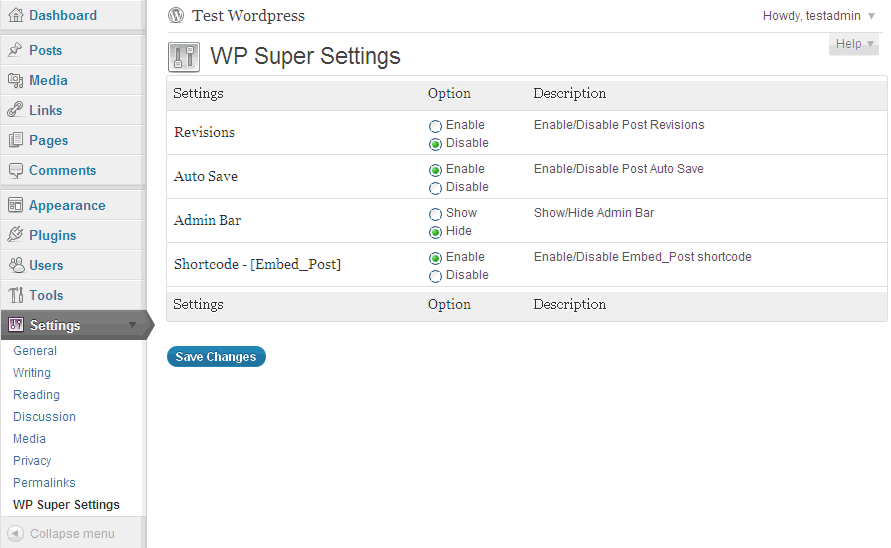Click the Users people icon

tap(15, 265)
